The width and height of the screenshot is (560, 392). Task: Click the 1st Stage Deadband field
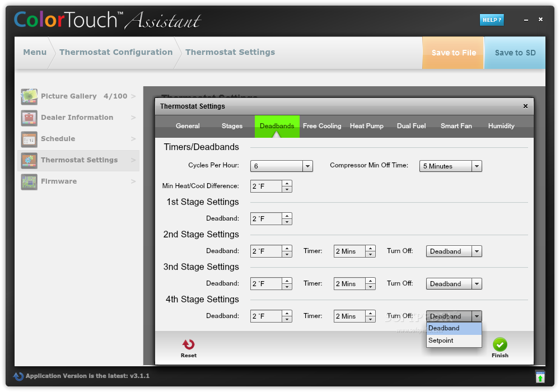coord(266,219)
